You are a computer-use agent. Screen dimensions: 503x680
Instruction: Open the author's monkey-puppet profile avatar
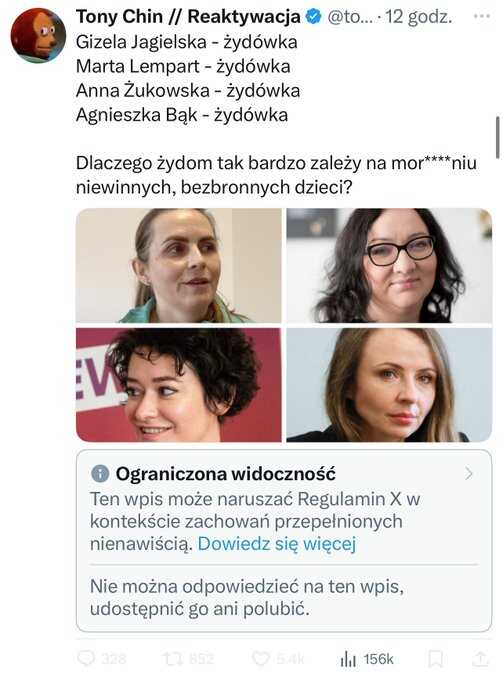tap(38, 35)
